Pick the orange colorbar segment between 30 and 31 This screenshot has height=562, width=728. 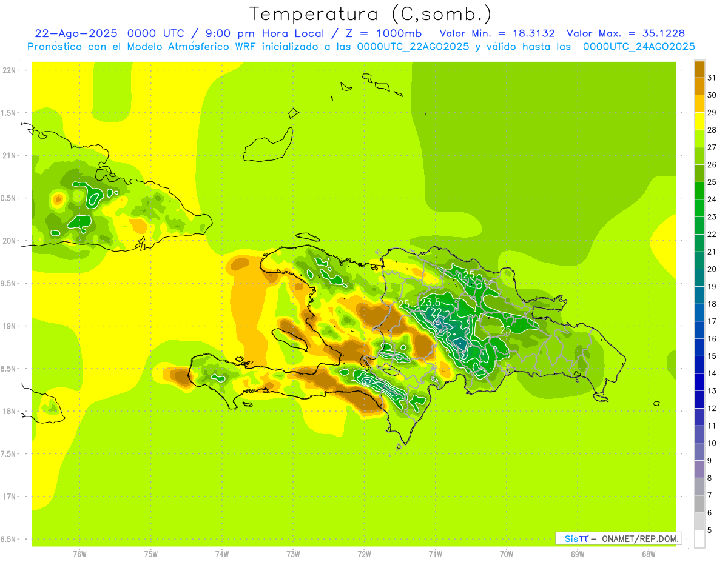699,86
